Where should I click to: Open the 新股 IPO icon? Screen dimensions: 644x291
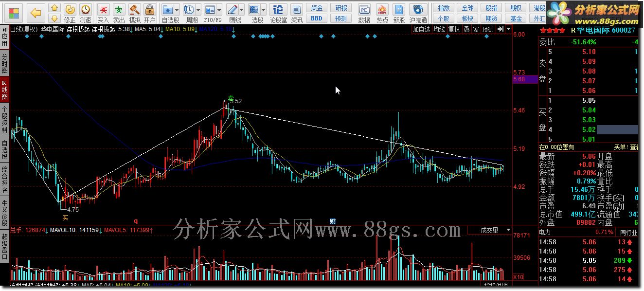(x=399, y=14)
